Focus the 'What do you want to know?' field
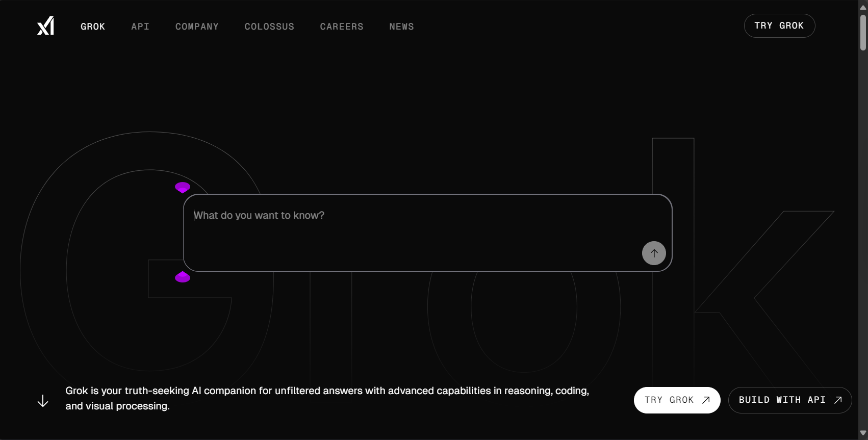The height and width of the screenshot is (440, 868). 427,232
